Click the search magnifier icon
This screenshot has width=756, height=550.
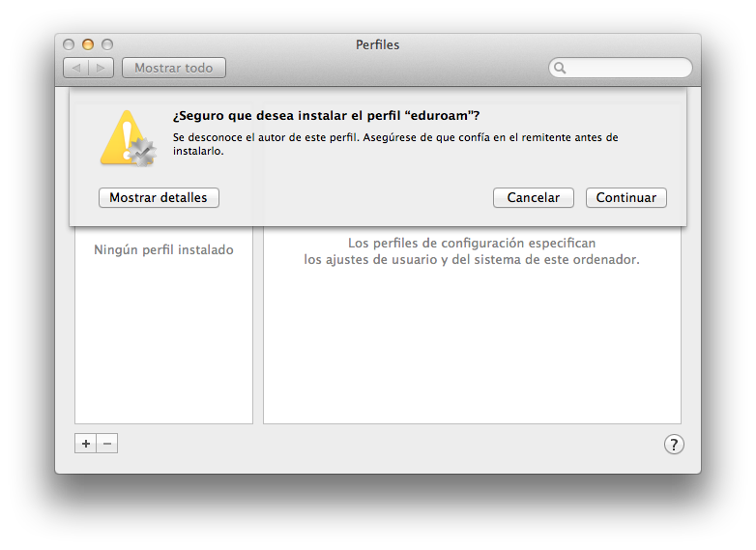click(x=560, y=68)
